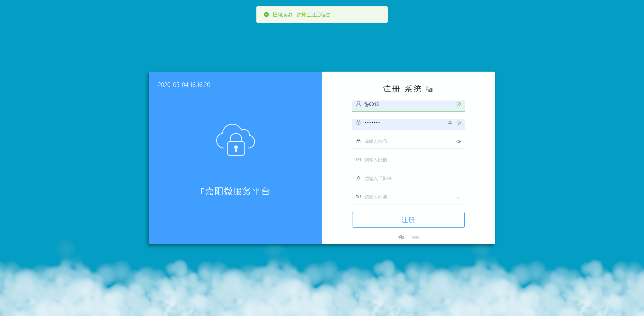This screenshot has width=644, height=316.
Task: Click the lock icon in filled password field
Action: pos(358,123)
